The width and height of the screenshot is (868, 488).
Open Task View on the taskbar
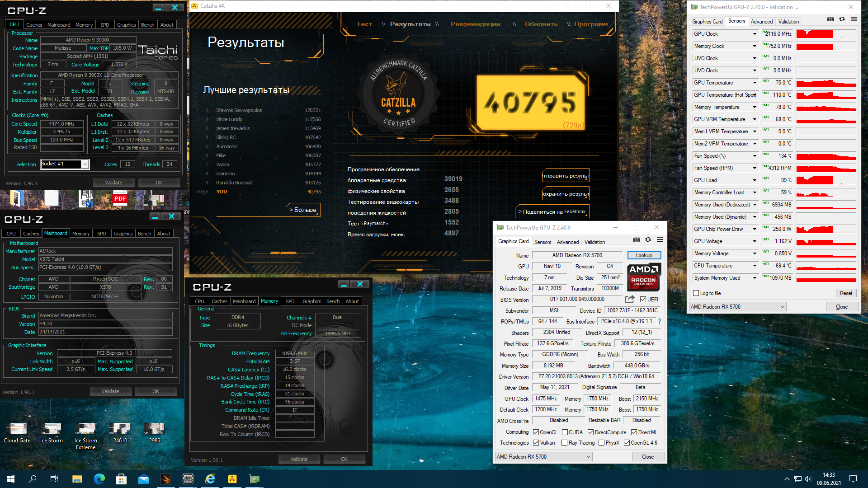[x=54, y=479]
